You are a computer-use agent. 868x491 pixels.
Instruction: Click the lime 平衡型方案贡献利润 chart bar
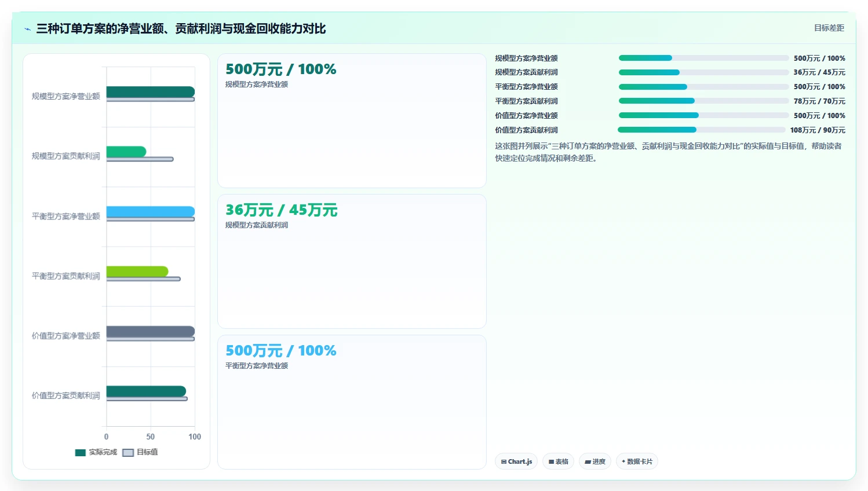pos(137,272)
